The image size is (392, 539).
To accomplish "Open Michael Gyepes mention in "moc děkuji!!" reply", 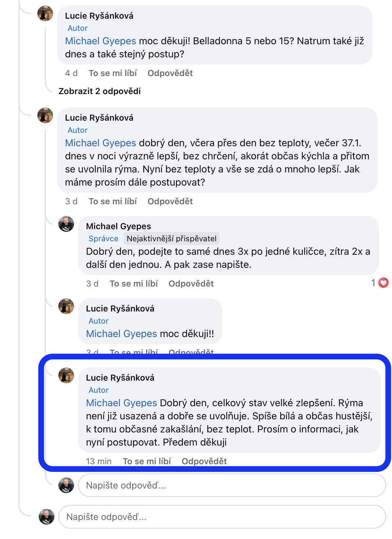I will pyautogui.click(x=121, y=334).
